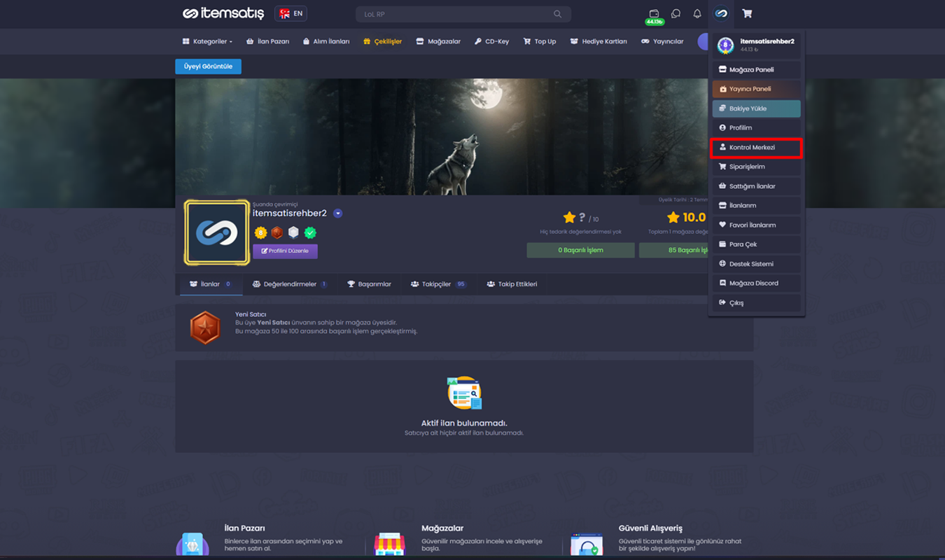Click the no-listings illustration icon
Viewport: 945px width, 560px height.
[x=464, y=393]
